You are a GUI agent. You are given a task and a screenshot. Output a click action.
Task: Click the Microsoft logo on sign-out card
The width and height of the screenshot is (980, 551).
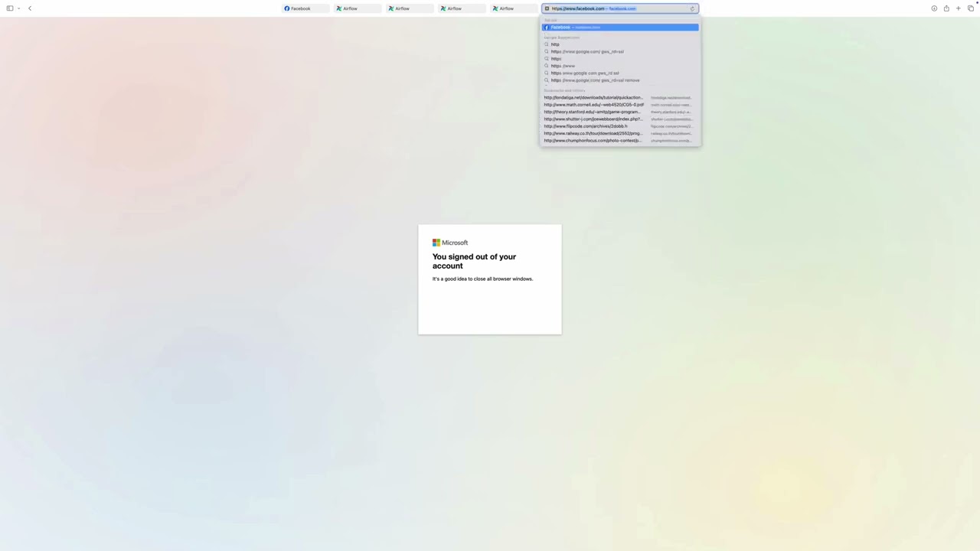coord(450,243)
